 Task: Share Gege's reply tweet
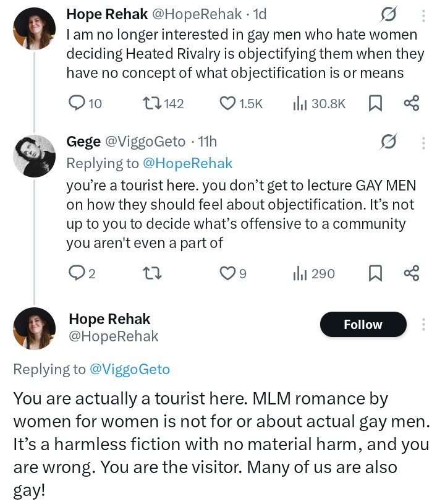click(x=412, y=273)
